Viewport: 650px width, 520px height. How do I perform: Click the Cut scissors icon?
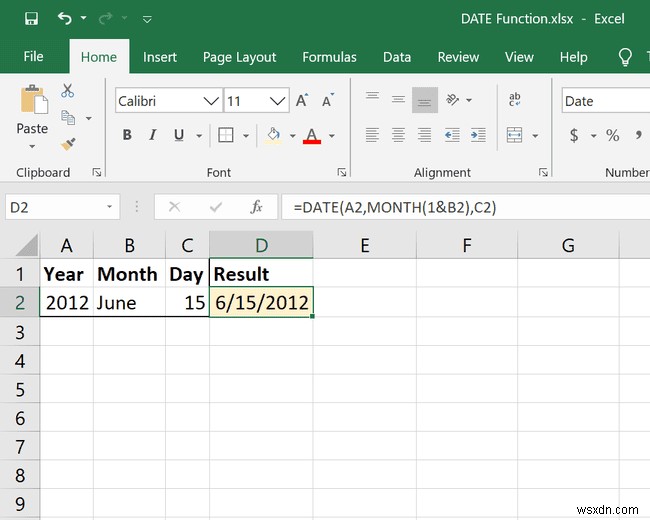[x=68, y=90]
